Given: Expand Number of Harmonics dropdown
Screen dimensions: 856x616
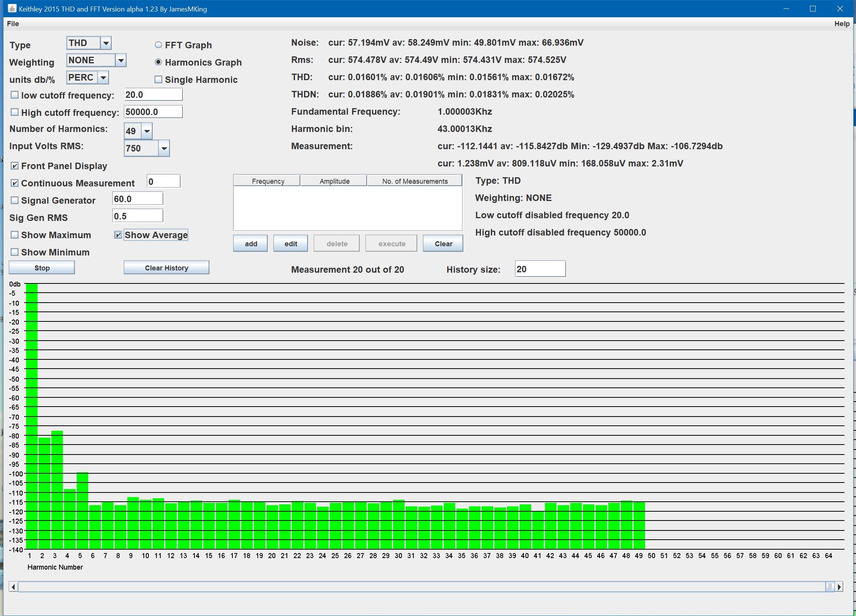Looking at the screenshot, I should pyautogui.click(x=147, y=131).
